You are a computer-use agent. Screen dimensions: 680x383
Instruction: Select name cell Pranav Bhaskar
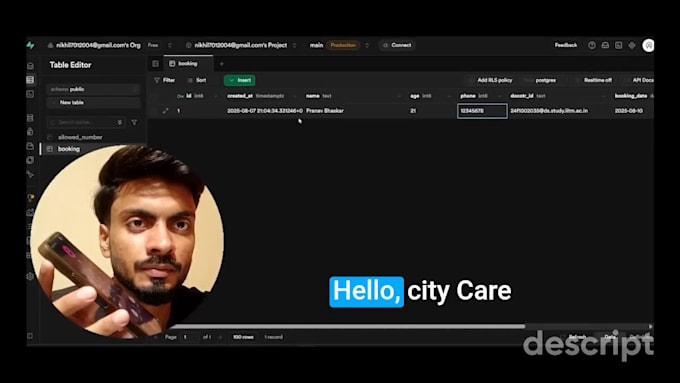(356, 111)
